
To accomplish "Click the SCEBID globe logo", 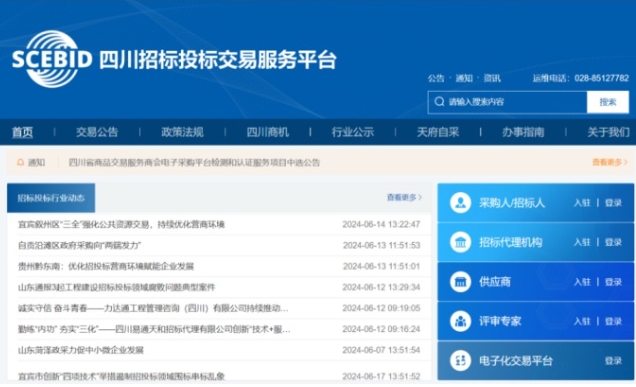I will coord(52,59).
